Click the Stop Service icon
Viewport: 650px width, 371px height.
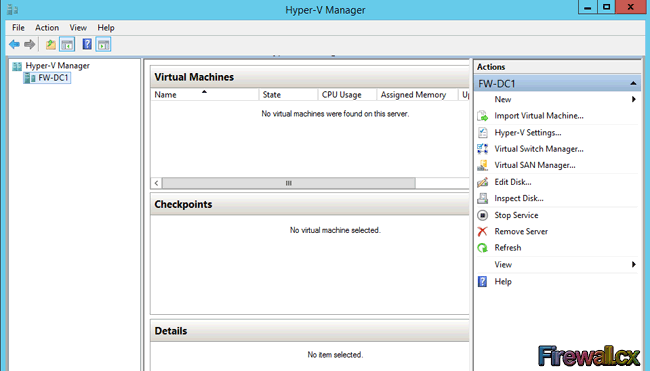click(x=483, y=215)
